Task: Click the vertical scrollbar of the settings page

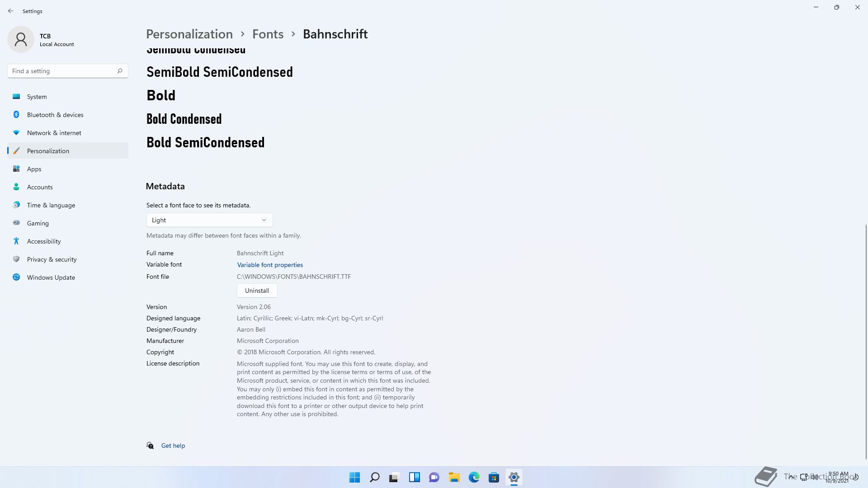Action: click(866, 341)
